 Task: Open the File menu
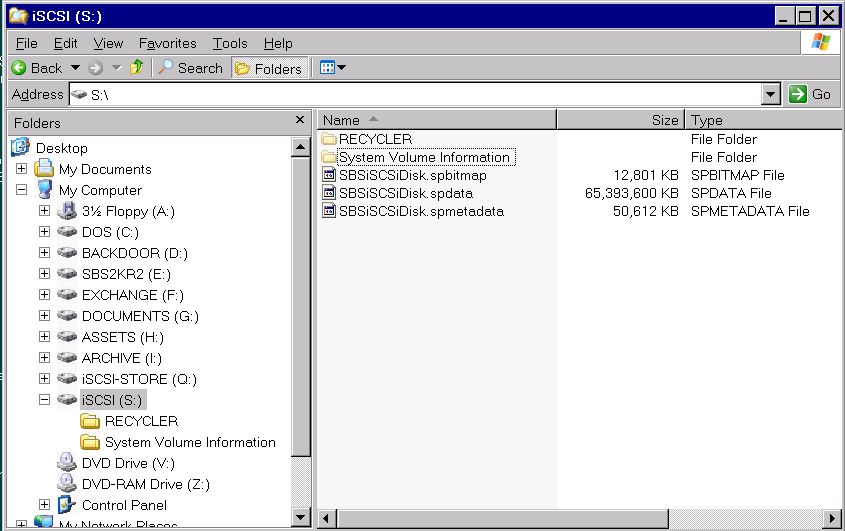[26, 43]
